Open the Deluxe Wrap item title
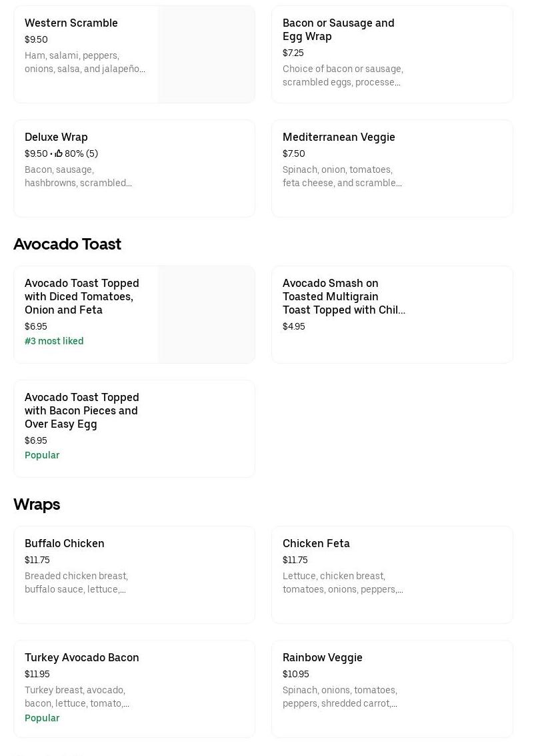The height and width of the screenshot is (756, 536). [56, 137]
